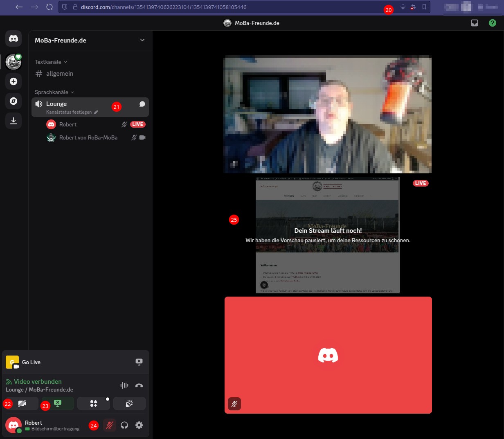Open Robert's user profile panel at bottom
Viewport: 504px width, 439px height.
click(45, 425)
